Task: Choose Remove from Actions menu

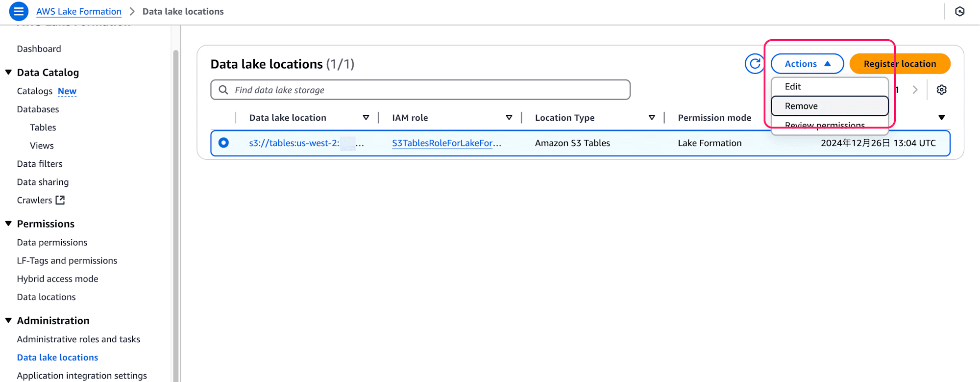Action: coord(830,106)
